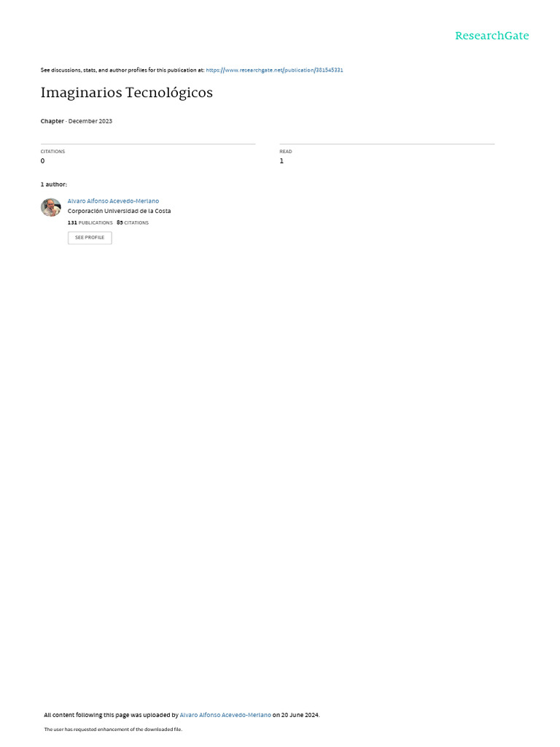Click the December 2023 date text
Viewport: 560px width, 747px height.
pyautogui.click(x=90, y=121)
